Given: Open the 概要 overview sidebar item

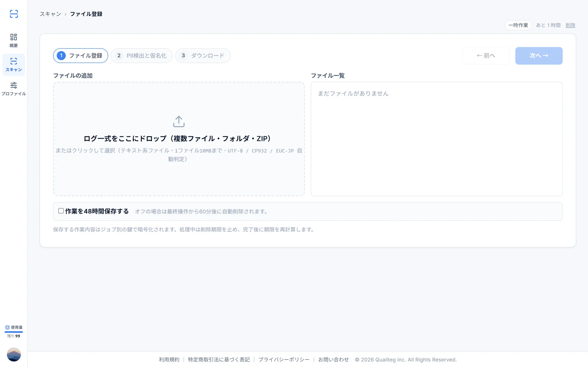Looking at the screenshot, I should point(14,40).
